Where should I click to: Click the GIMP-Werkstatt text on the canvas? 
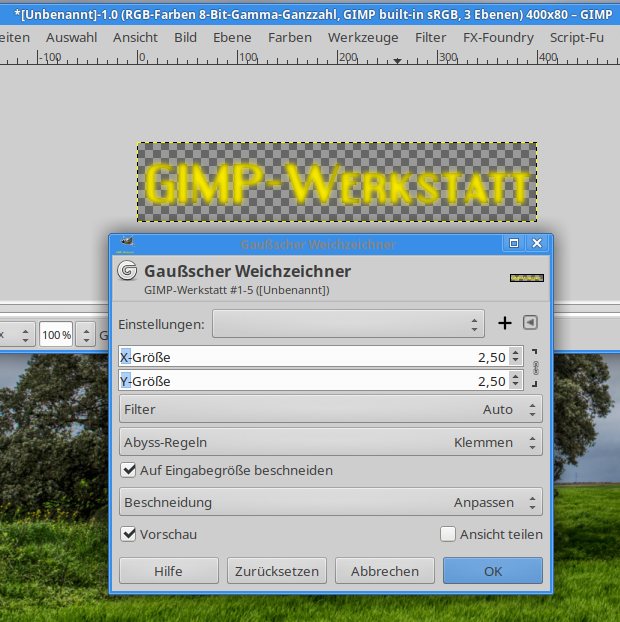[x=337, y=184]
